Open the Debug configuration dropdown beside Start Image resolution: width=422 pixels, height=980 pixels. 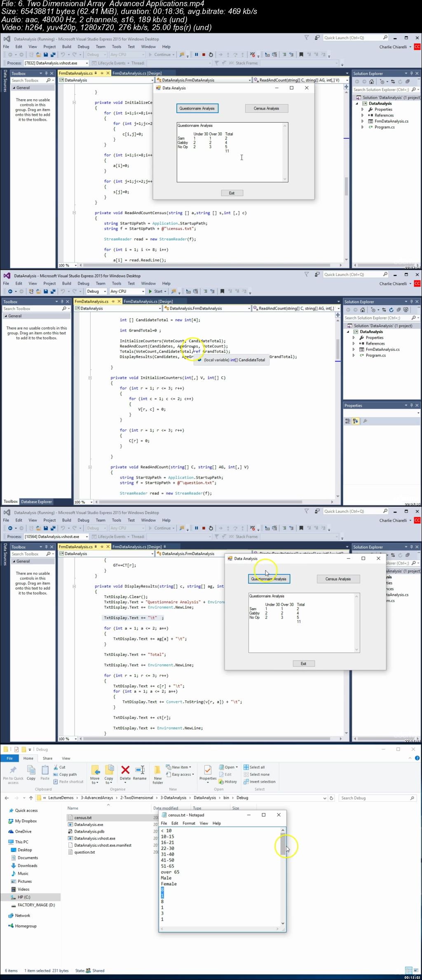(96, 291)
